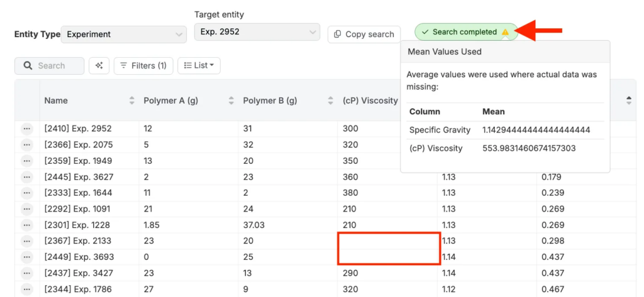The image size is (644, 297).
Task: Toggle sorting on Polymer A (g) column
Action: (231, 100)
